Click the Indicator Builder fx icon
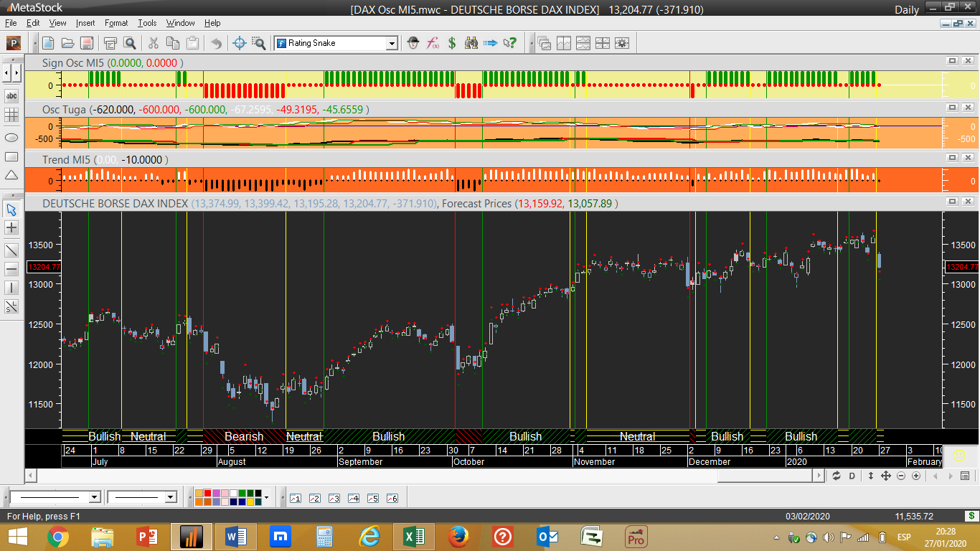The width and height of the screenshot is (980, 551). pyautogui.click(x=433, y=43)
